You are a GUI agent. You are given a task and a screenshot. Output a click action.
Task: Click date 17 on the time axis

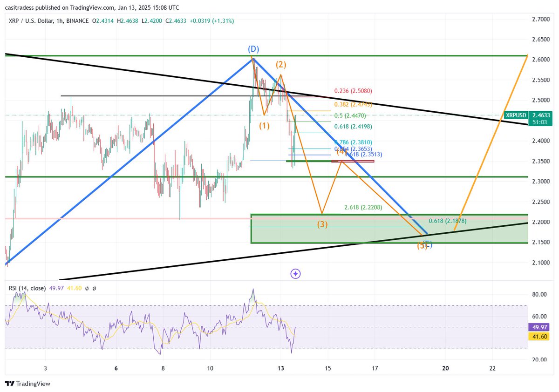click(375, 368)
